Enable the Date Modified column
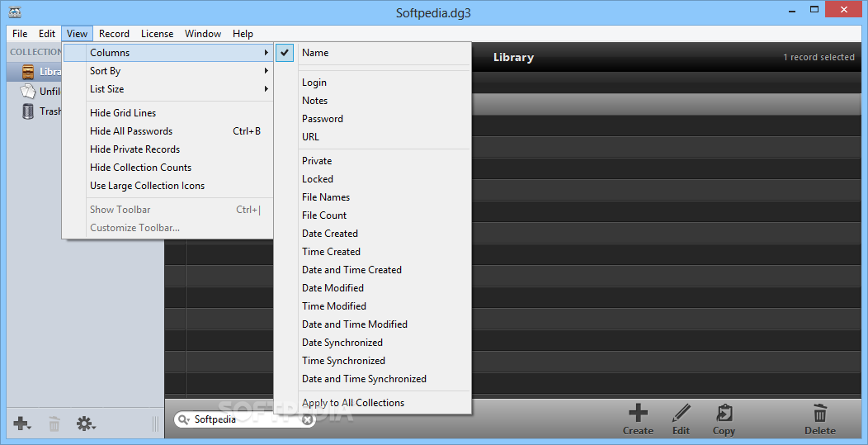This screenshot has width=868, height=445. pyautogui.click(x=373, y=287)
